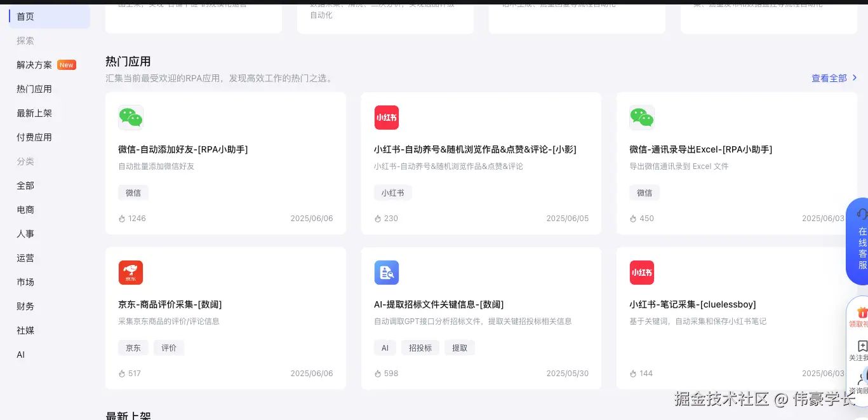The width and height of the screenshot is (868, 420).
Task: Click Xiaohongshu icon on 自动养号 card
Action: pos(387,118)
